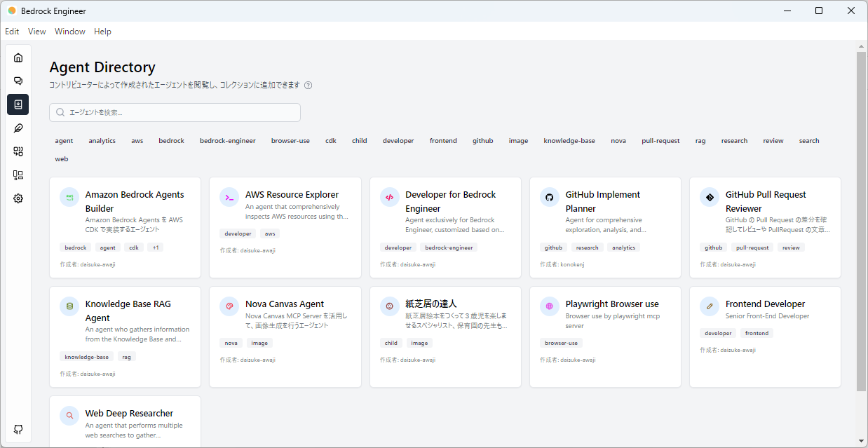Click Frontend Developer pencil icon
Viewport: 868px width, 448px height.
(x=710, y=306)
